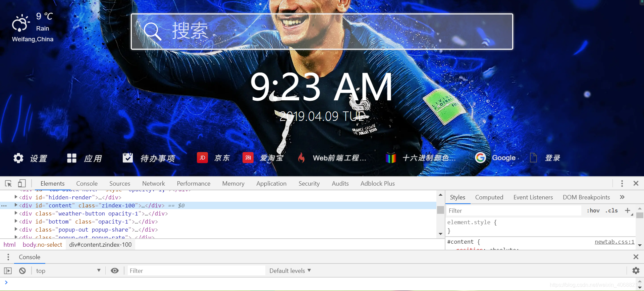Expand the popup-share div node
644x291 pixels.
coord(16,229)
